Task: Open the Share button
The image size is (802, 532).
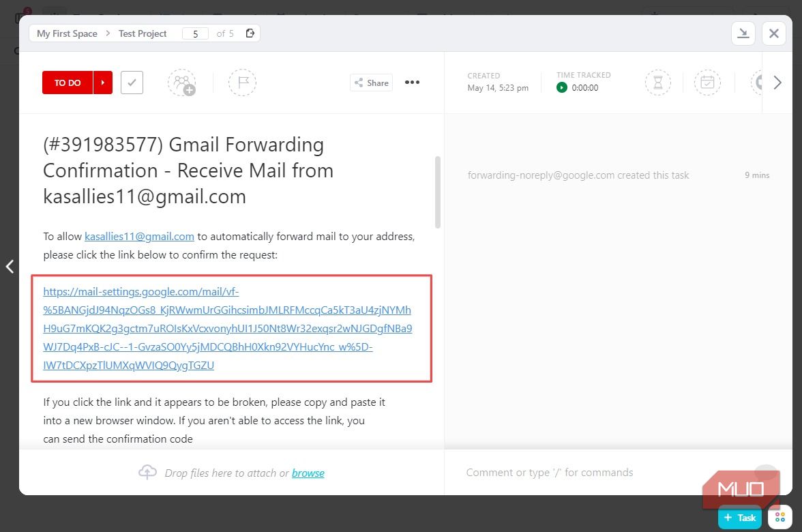Action: [371, 83]
